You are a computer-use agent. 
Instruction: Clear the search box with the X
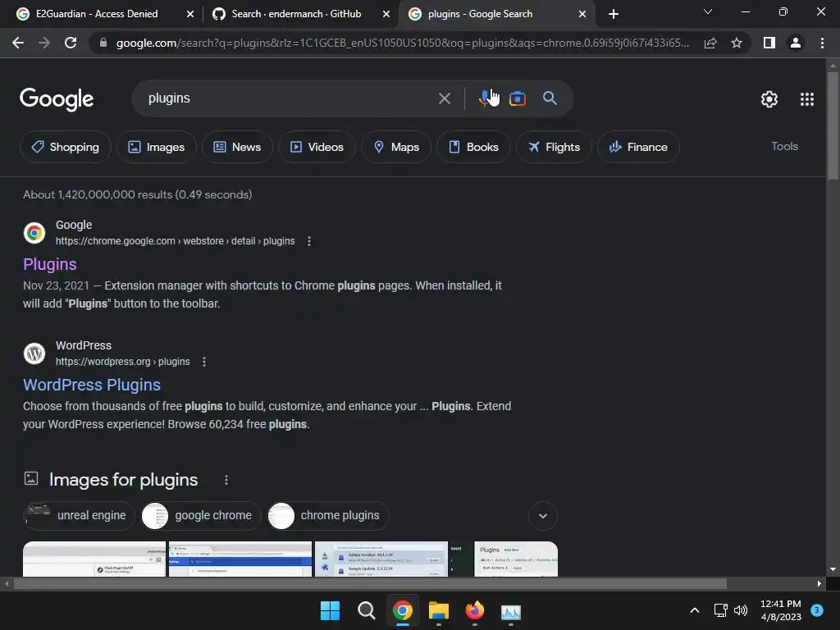(445, 98)
